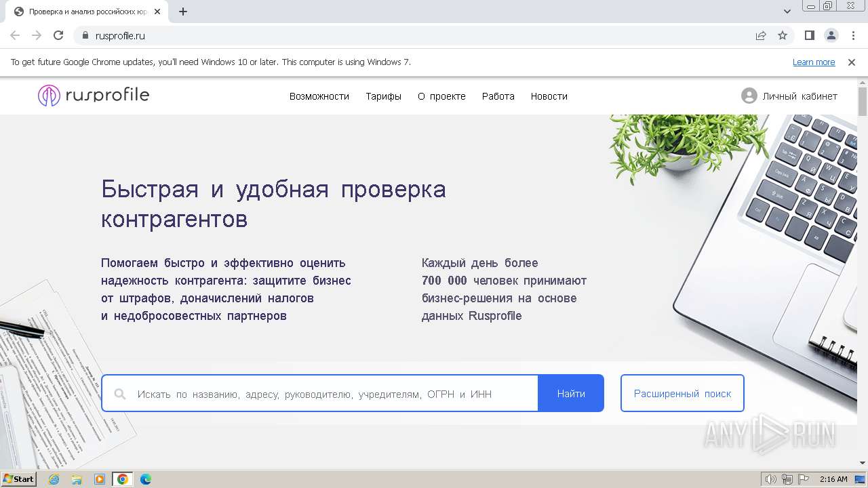This screenshot has width=868, height=488.
Task: Click the Chrome taskbar icon
Action: pos(123,479)
